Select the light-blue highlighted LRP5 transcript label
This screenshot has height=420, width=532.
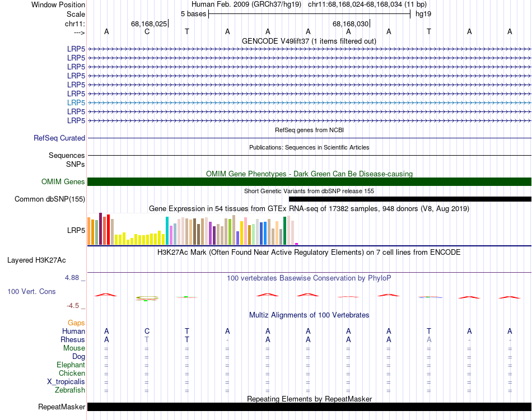76,102
